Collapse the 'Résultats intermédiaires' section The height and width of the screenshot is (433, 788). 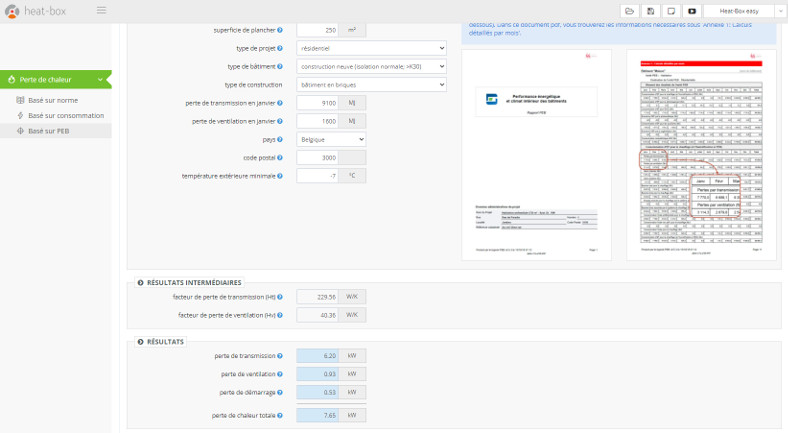click(140, 283)
